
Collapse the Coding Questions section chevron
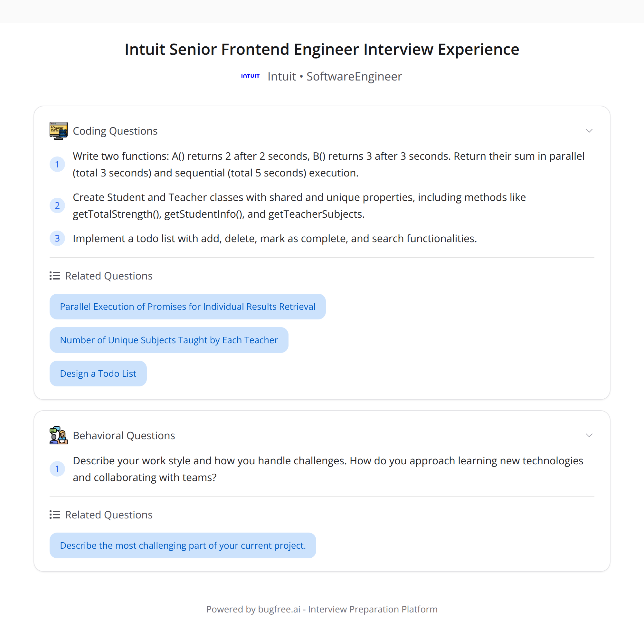click(x=589, y=131)
